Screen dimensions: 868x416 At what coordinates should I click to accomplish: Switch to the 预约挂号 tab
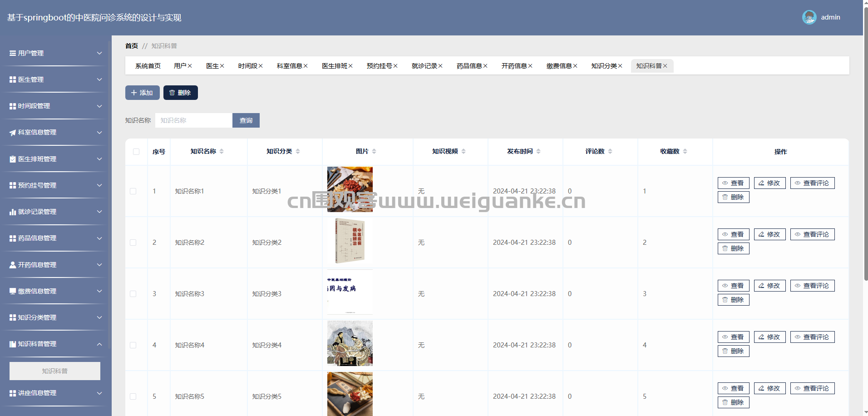click(x=379, y=66)
